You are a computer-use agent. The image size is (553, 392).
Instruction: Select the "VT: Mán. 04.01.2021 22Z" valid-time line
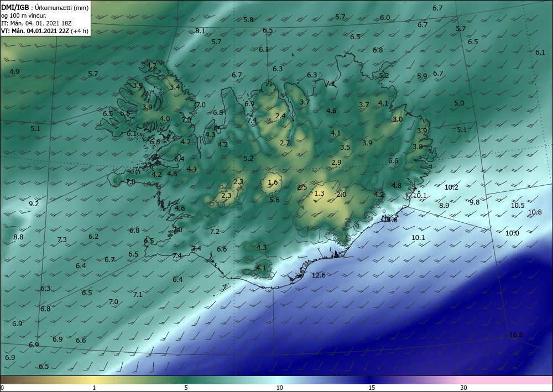35,31
